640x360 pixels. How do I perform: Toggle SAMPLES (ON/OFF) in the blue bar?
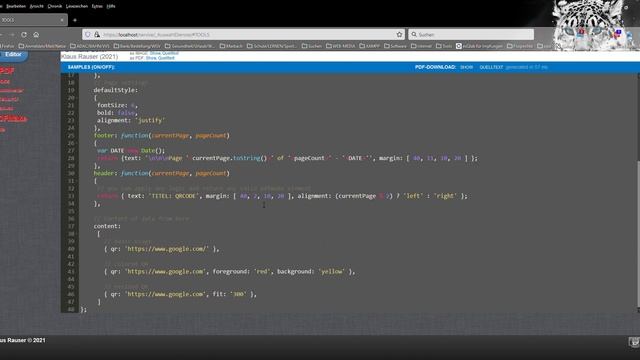pyautogui.click(x=91, y=67)
